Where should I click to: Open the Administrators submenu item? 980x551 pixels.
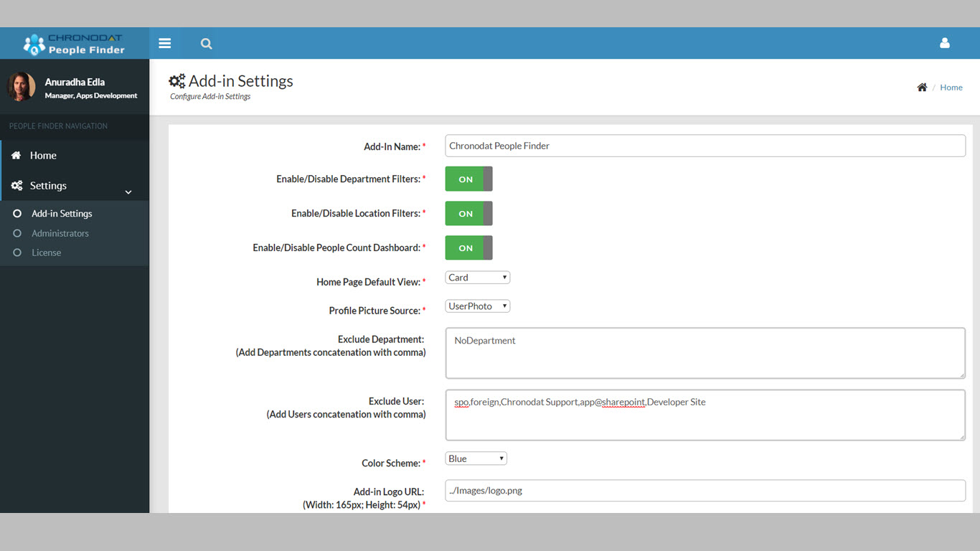tap(60, 233)
